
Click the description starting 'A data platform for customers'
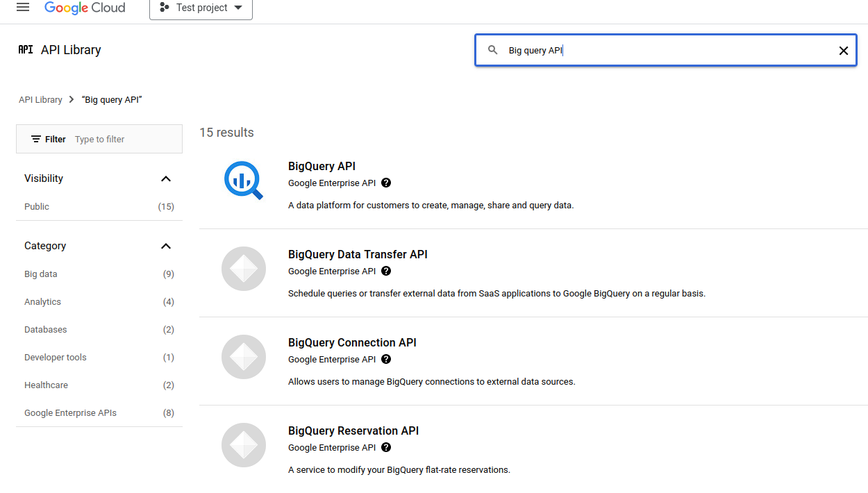431,206
